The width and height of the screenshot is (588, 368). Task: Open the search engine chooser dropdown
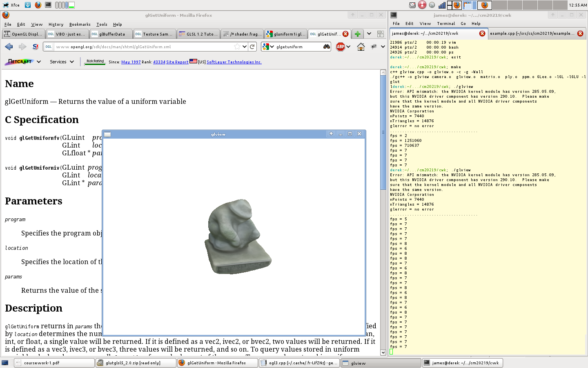(268, 47)
